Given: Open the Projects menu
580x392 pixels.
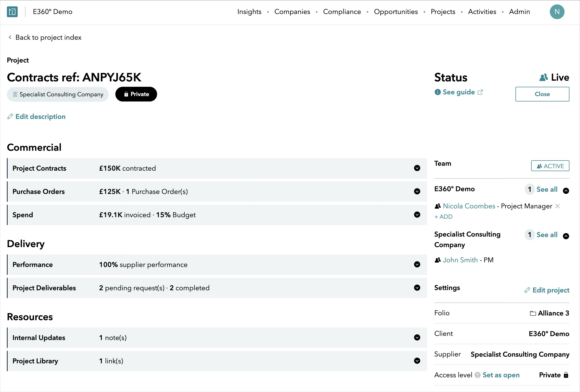Looking at the screenshot, I should pos(443,12).
